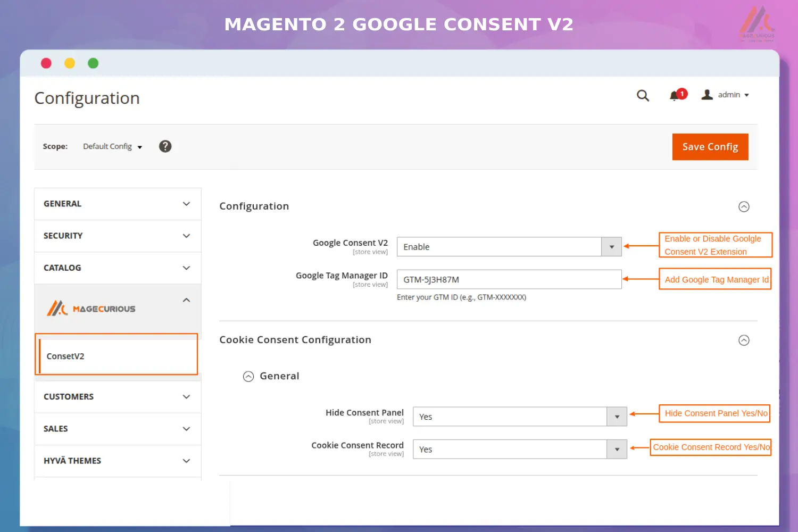
Task: Click the admin avatar silhouette
Action: coord(706,94)
